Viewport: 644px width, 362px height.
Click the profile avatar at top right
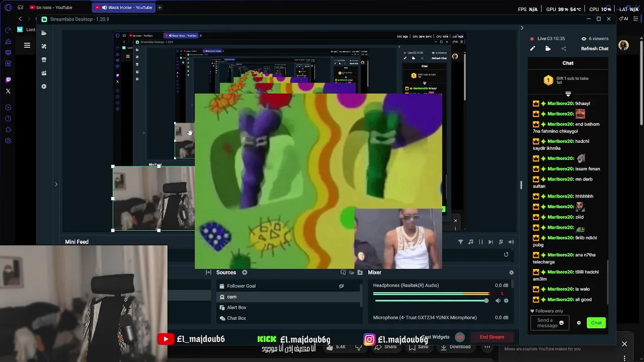tap(623, 45)
